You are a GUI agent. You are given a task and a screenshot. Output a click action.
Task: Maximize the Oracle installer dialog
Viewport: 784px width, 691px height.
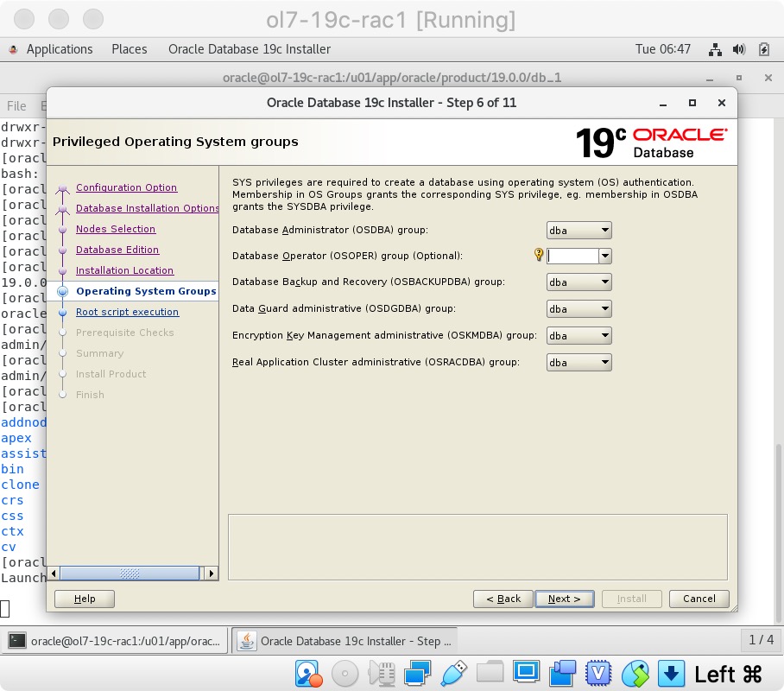coord(692,103)
